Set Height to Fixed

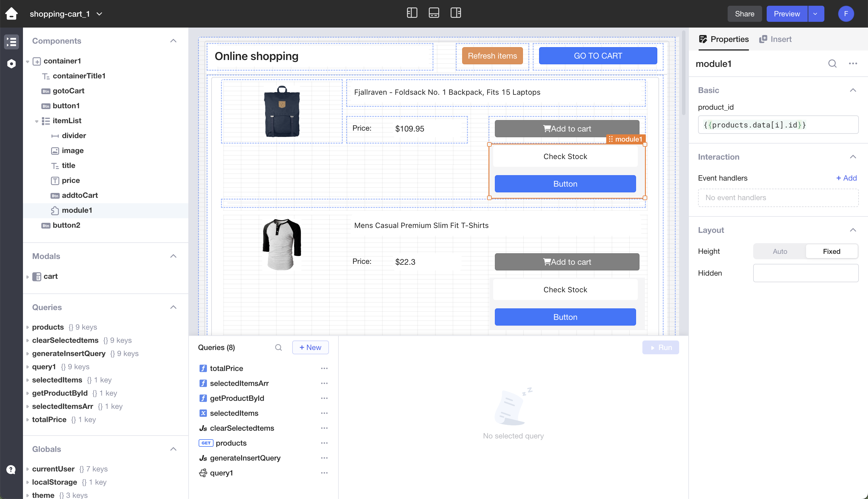831,251
